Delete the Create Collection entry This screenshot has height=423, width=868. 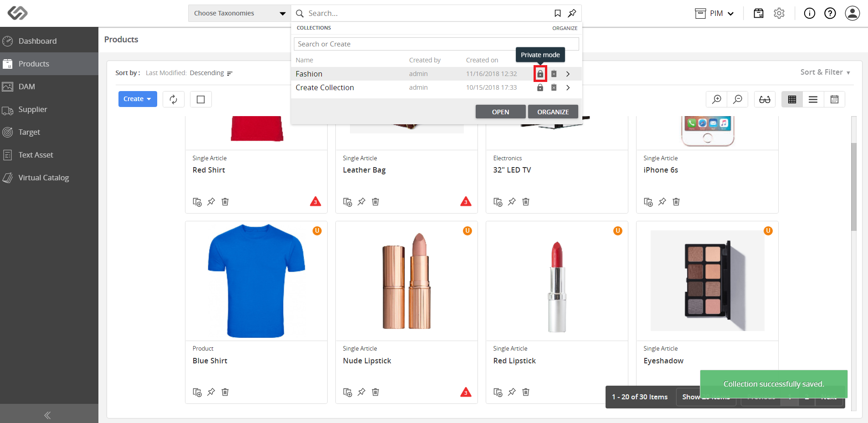[554, 87]
